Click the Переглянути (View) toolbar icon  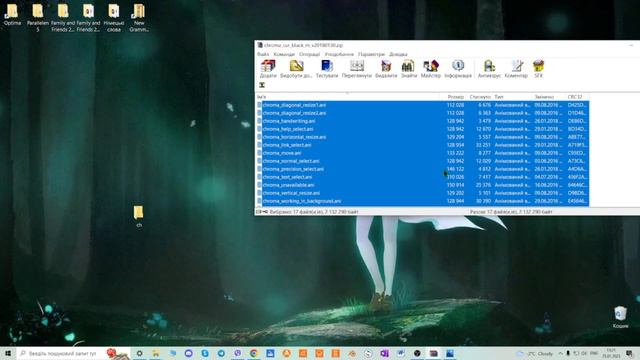click(x=357, y=69)
